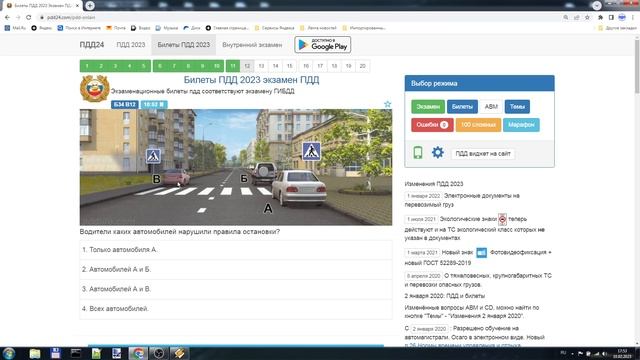The width and height of the screenshot is (640, 360).
Task: Jump to question 16
Action: point(306,66)
